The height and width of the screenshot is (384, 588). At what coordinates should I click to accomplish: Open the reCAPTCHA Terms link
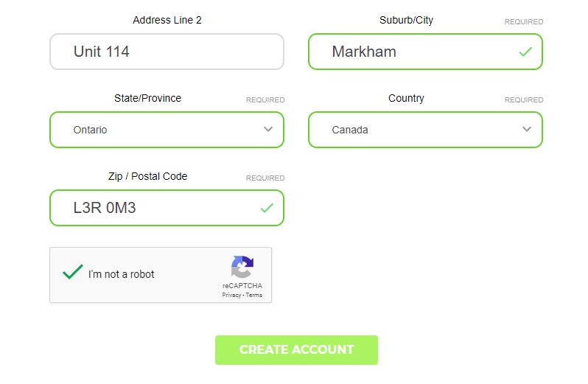254,295
